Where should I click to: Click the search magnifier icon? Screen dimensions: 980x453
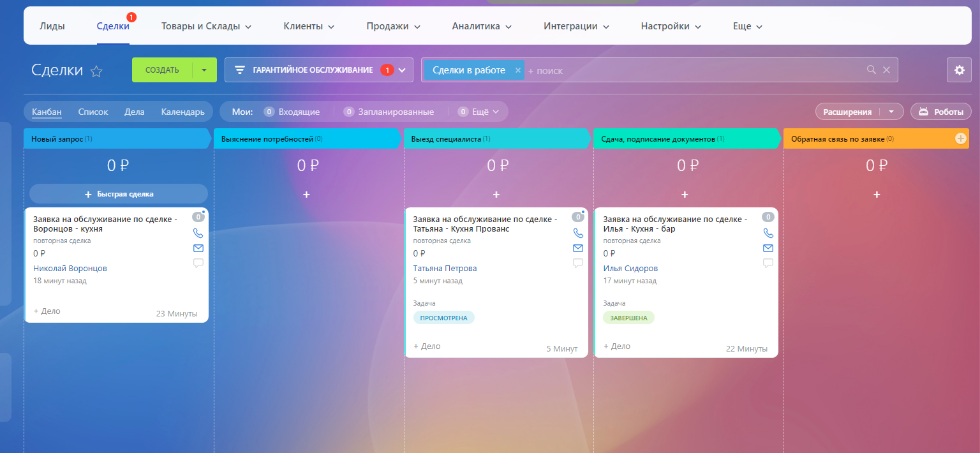[x=872, y=70]
